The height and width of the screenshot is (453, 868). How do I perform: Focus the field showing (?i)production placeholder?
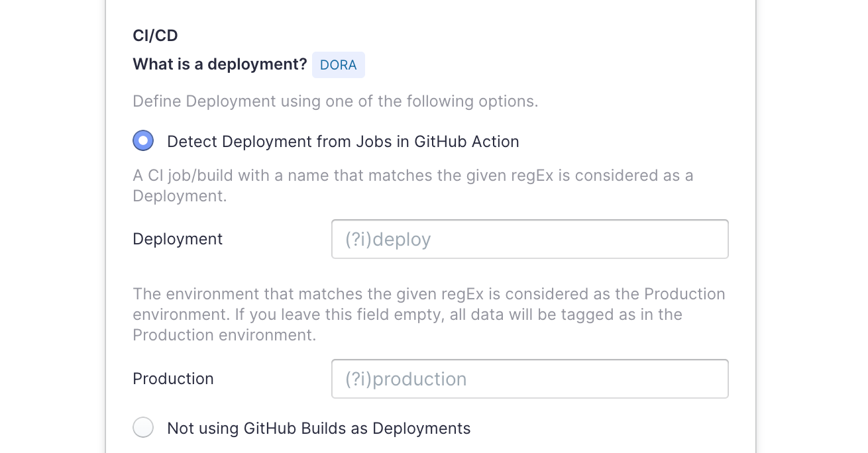pyautogui.click(x=529, y=379)
